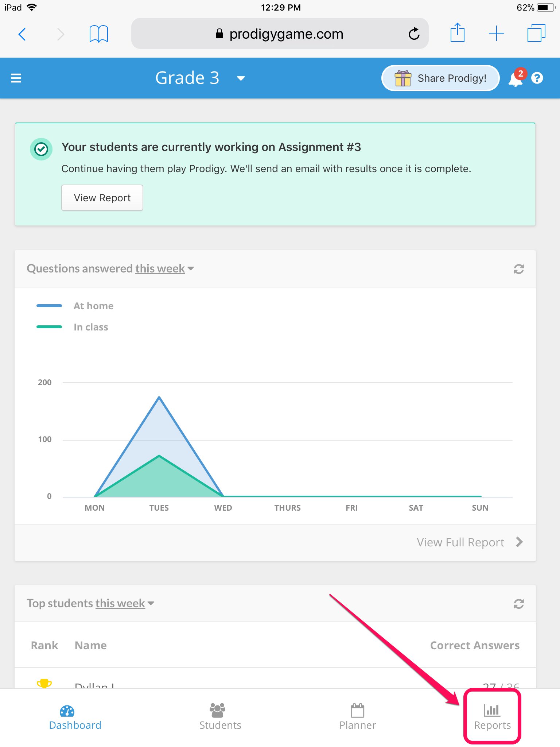Reload the prodigygame.com page
This screenshot has width=560, height=747.
[414, 34]
